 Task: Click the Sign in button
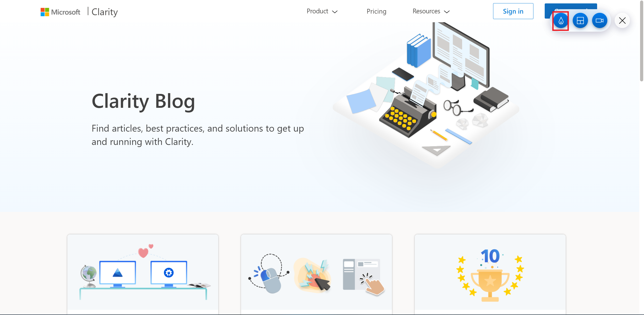512,11
